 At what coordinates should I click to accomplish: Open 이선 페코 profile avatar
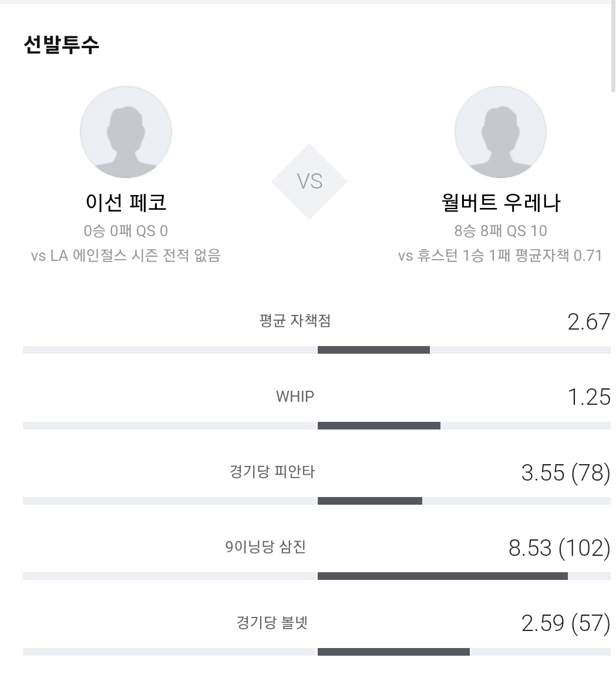[126, 132]
